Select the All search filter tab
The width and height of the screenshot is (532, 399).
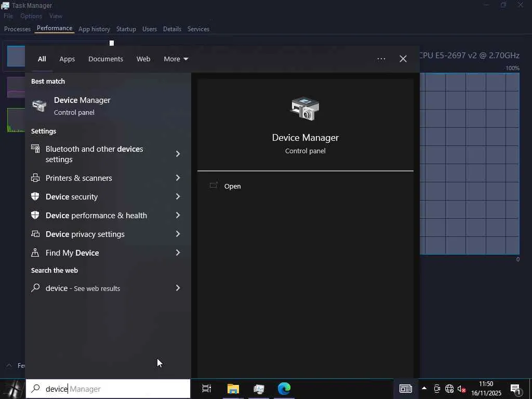pos(42,59)
